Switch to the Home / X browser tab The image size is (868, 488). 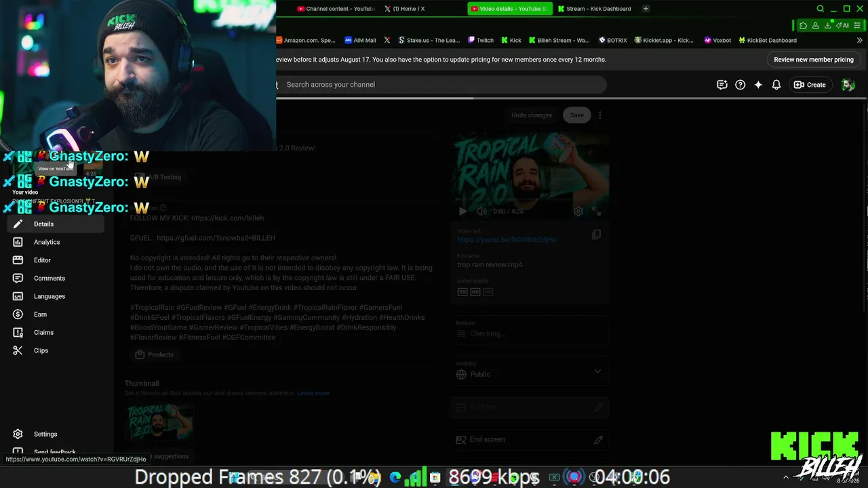pyautogui.click(x=404, y=9)
